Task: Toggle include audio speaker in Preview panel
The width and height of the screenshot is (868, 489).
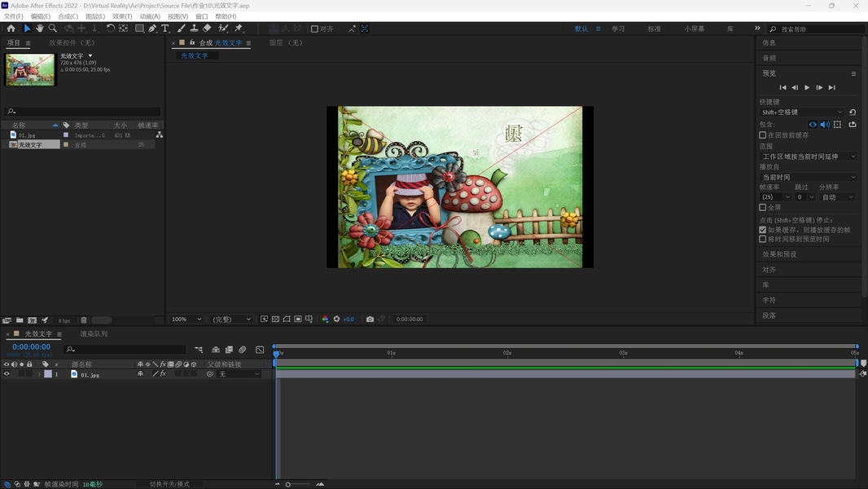Action: pyautogui.click(x=825, y=125)
